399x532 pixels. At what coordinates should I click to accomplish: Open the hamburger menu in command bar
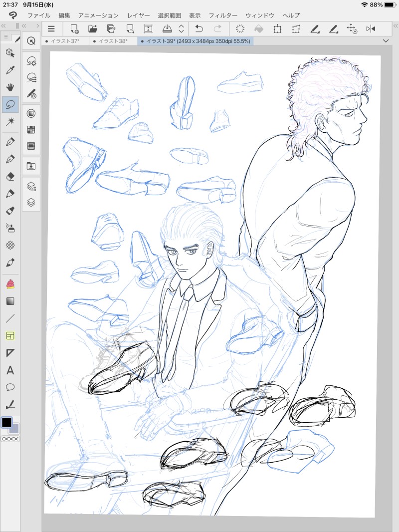point(51,29)
